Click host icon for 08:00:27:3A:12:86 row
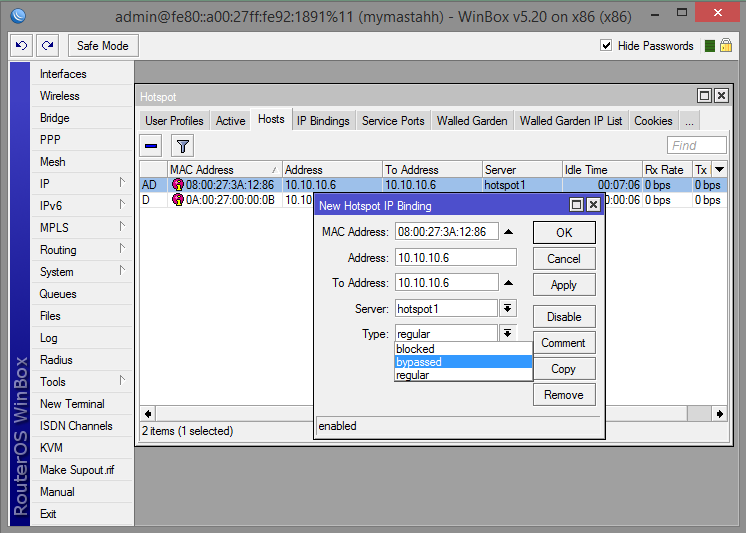746x533 pixels. pyautogui.click(x=178, y=185)
